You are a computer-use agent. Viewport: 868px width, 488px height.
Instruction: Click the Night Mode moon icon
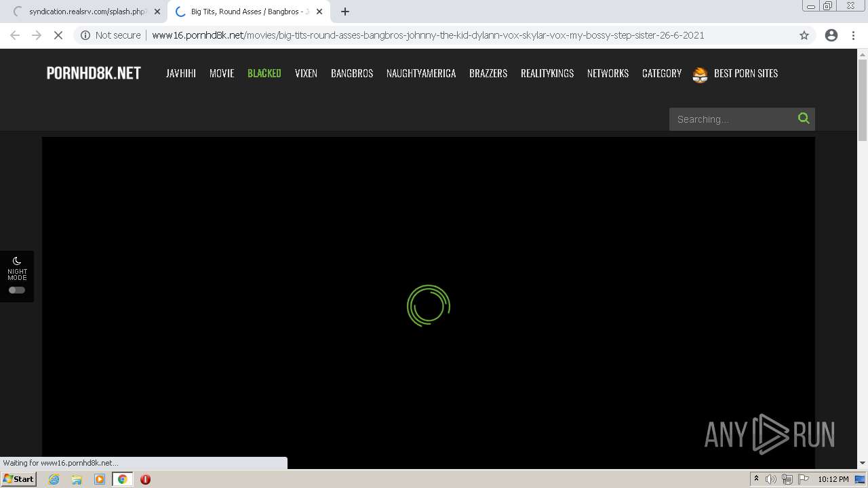click(x=17, y=260)
